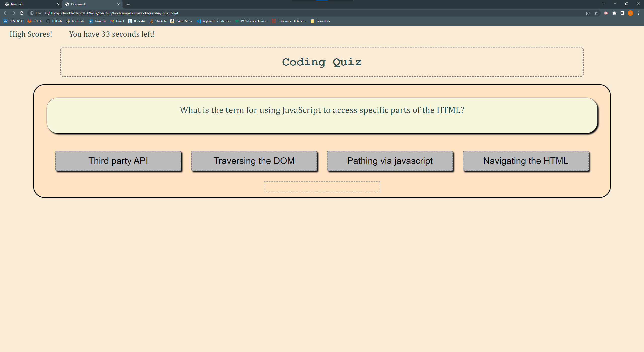Click the browser reload page icon
Image resolution: width=644 pixels, height=352 pixels.
(22, 13)
